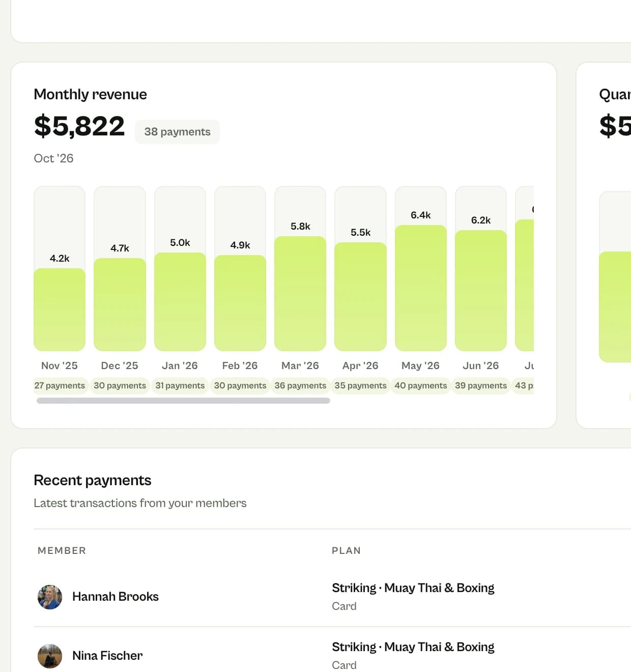Image resolution: width=631 pixels, height=672 pixels.
Task: Click the MEMBER column header
Action: click(x=62, y=550)
